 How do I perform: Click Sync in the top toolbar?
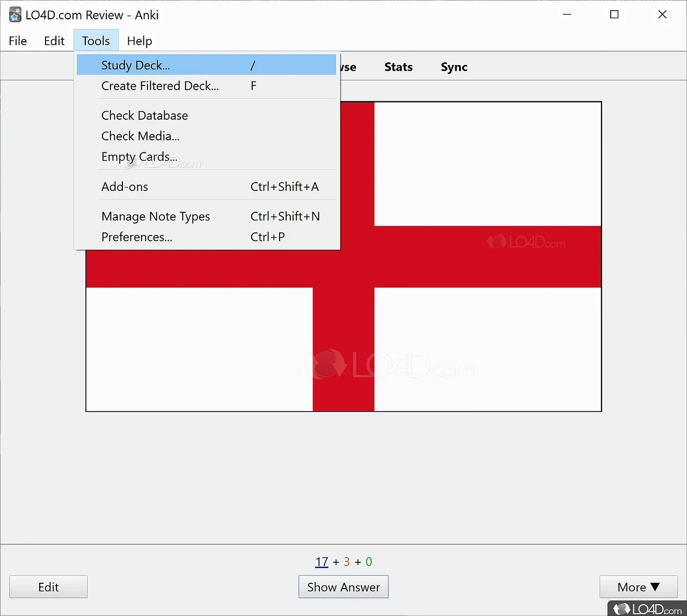coord(454,67)
